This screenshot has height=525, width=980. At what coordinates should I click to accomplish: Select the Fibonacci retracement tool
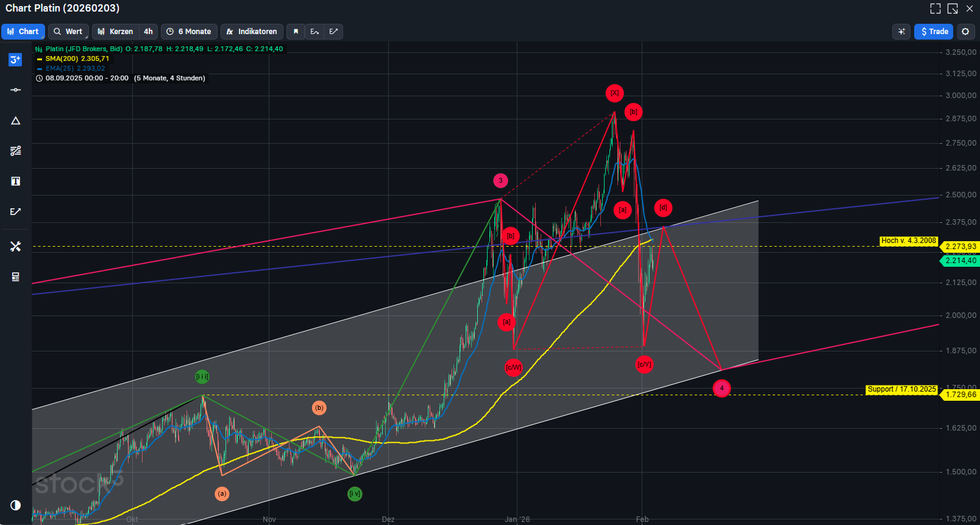[15, 151]
